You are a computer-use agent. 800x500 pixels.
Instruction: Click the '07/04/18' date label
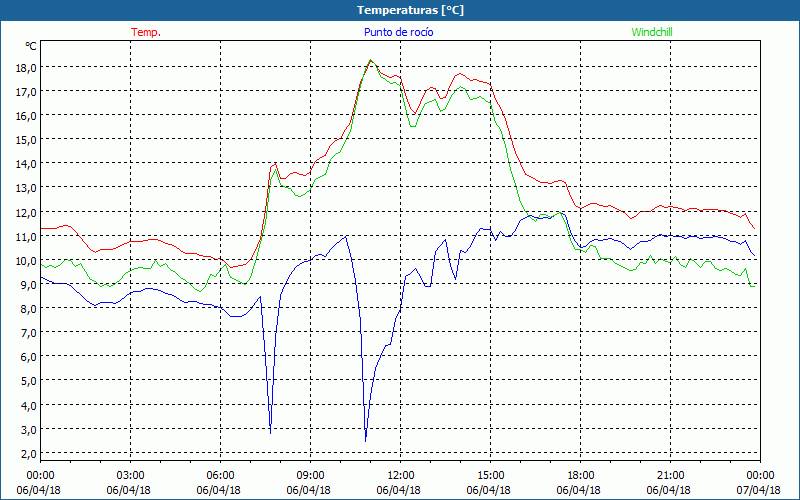click(759, 490)
